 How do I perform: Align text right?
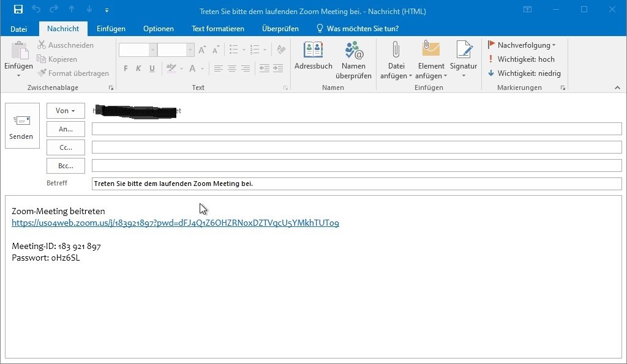tap(246, 69)
